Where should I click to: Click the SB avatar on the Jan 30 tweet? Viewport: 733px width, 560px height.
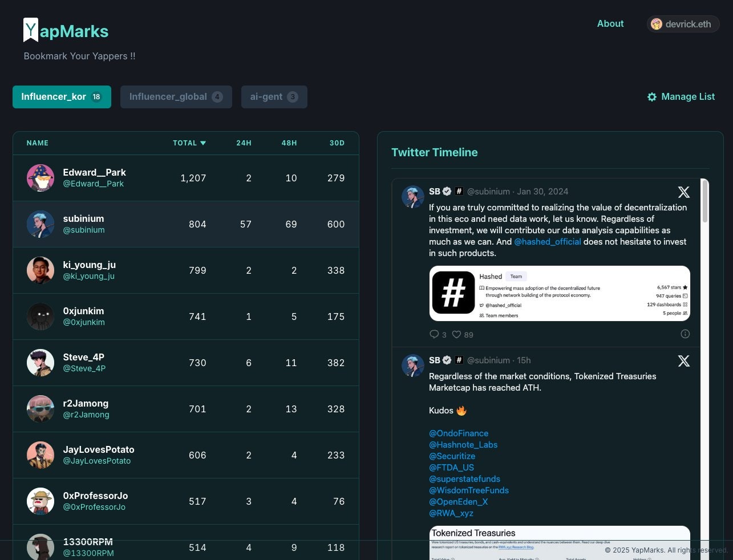click(x=413, y=197)
